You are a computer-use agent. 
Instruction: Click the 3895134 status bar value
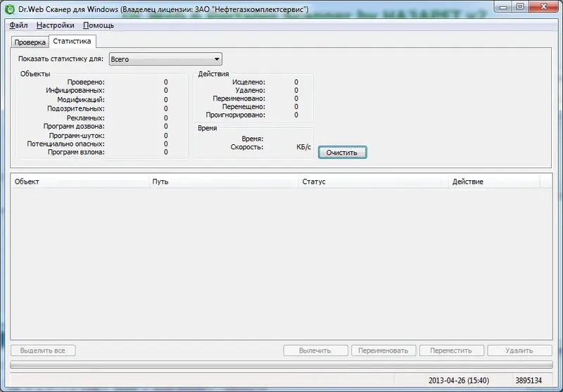tap(529, 381)
